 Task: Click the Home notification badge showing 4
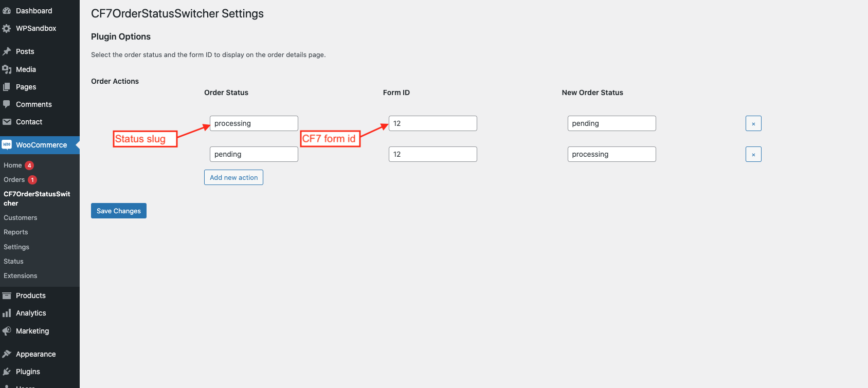(29, 165)
